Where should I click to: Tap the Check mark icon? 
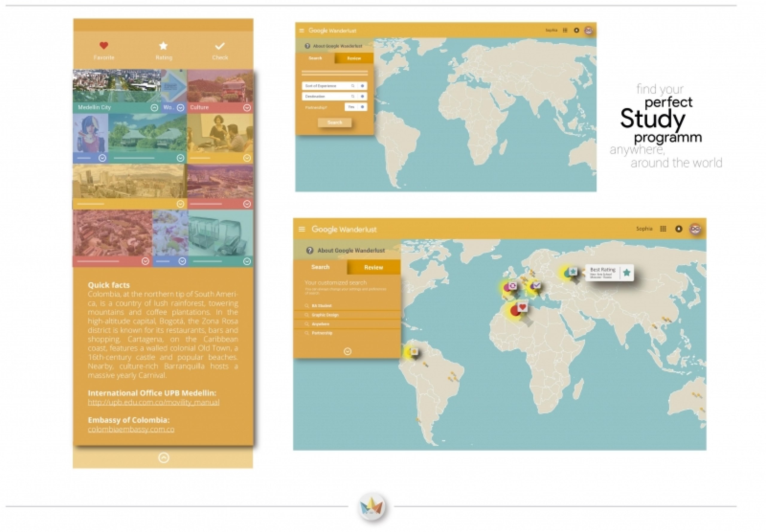click(x=220, y=46)
